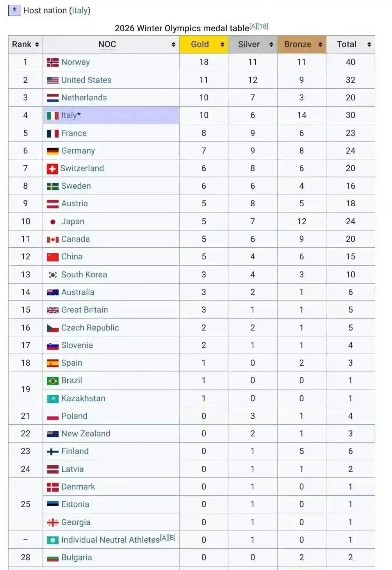Viewport: 392px width, 570px height.
Task: Click the United States flag icon
Action: [53, 80]
